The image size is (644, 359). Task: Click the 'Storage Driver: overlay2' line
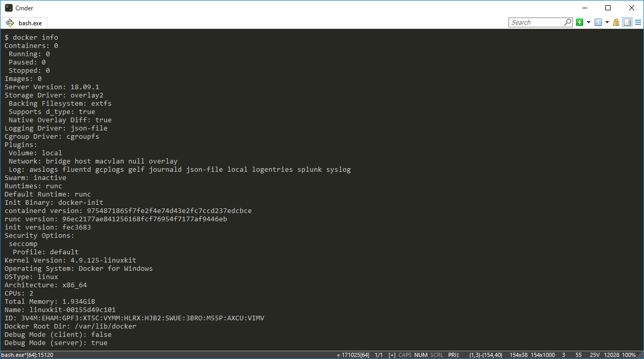tap(54, 95)
